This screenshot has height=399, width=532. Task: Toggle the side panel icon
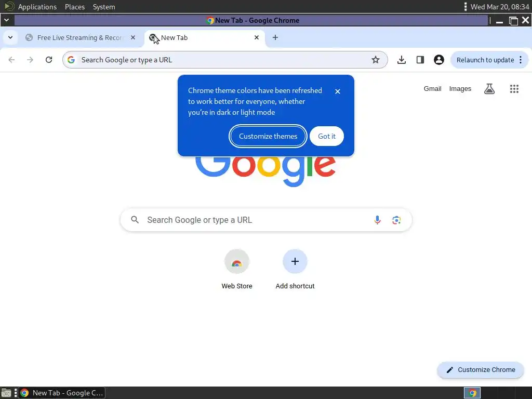(420, 60)
